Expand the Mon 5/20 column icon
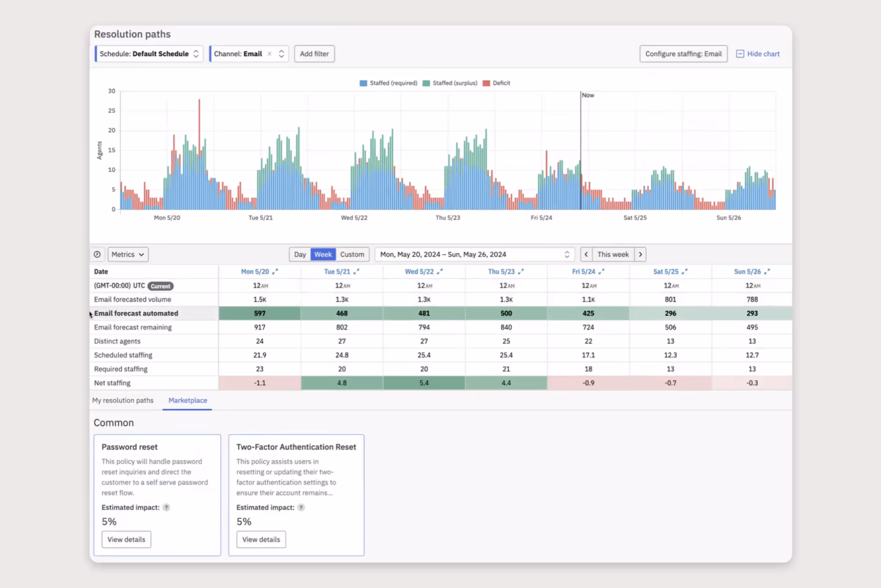The width and height of the screenshot is (881, 588). pos(275,272)
